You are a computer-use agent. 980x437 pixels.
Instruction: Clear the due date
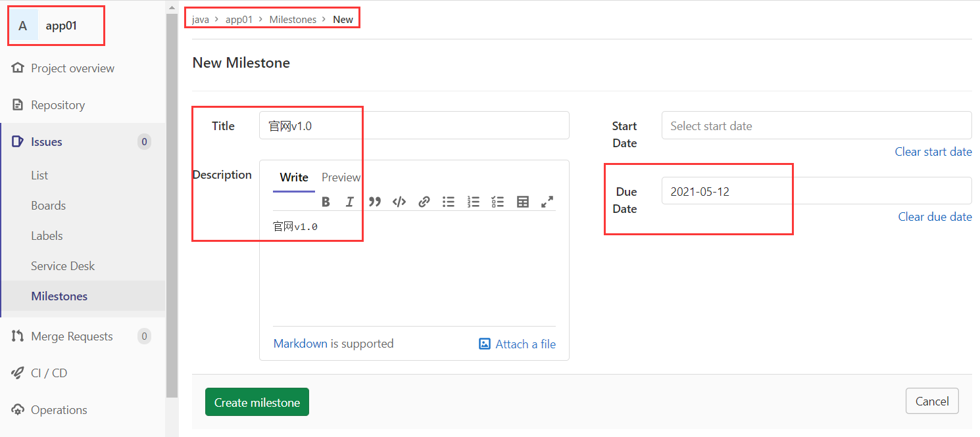935,217
